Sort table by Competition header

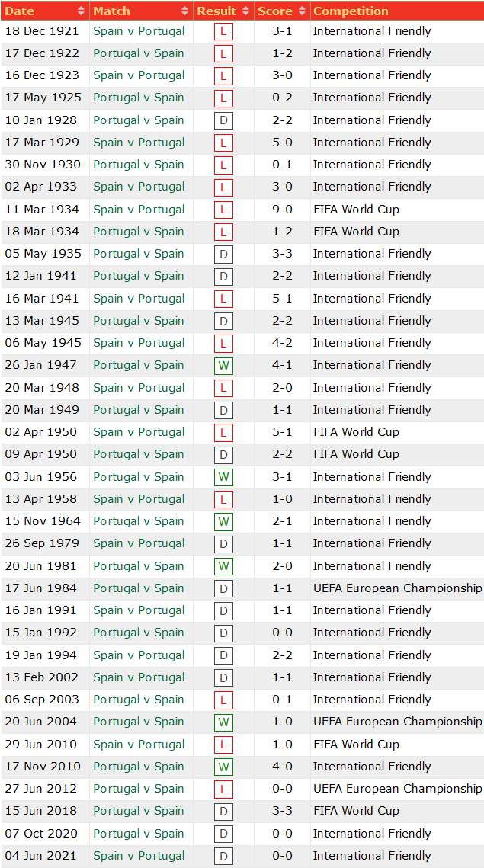351,11
